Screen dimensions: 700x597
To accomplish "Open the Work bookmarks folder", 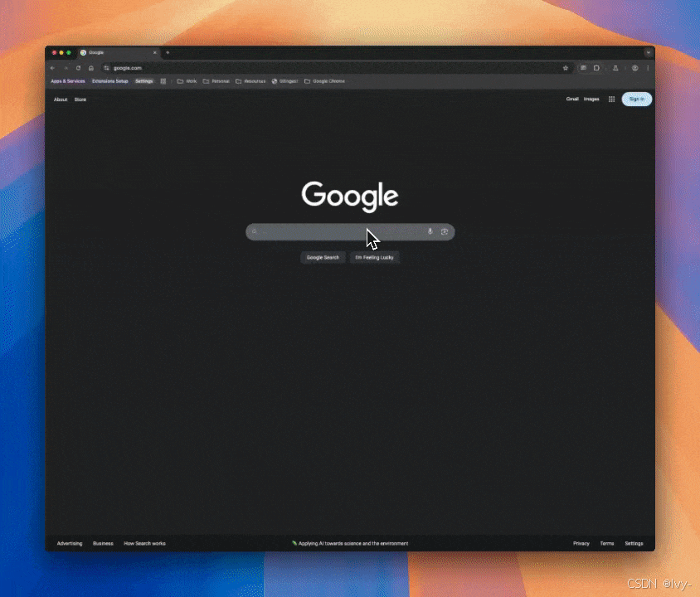I will click(187, 81).
